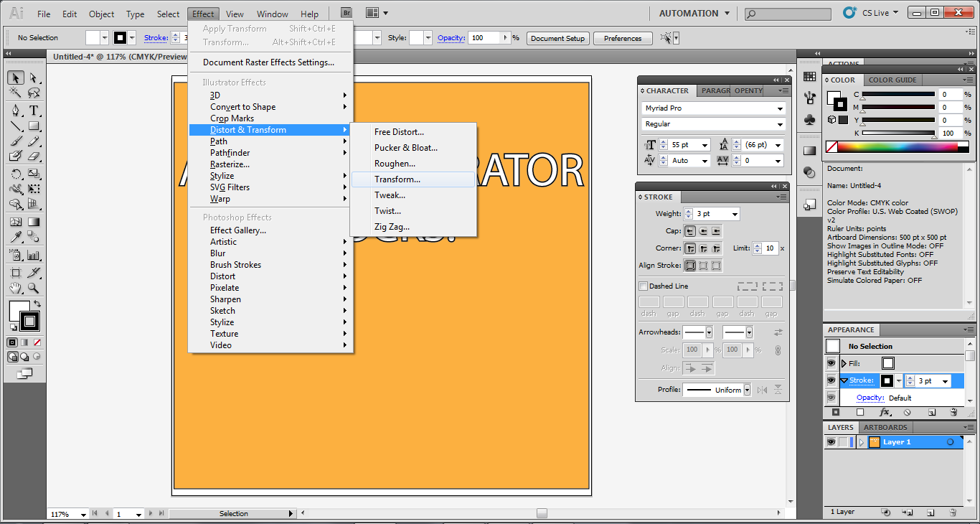Choose Transform... from Distort & Transform submenu
Screen dimensions: 980x524
click(x=413, y=179)
